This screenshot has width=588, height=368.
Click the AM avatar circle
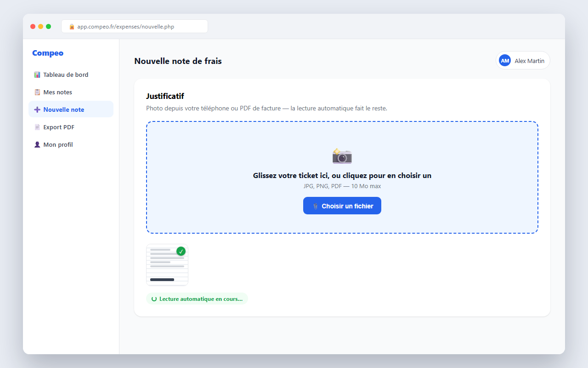click(505, 61)
